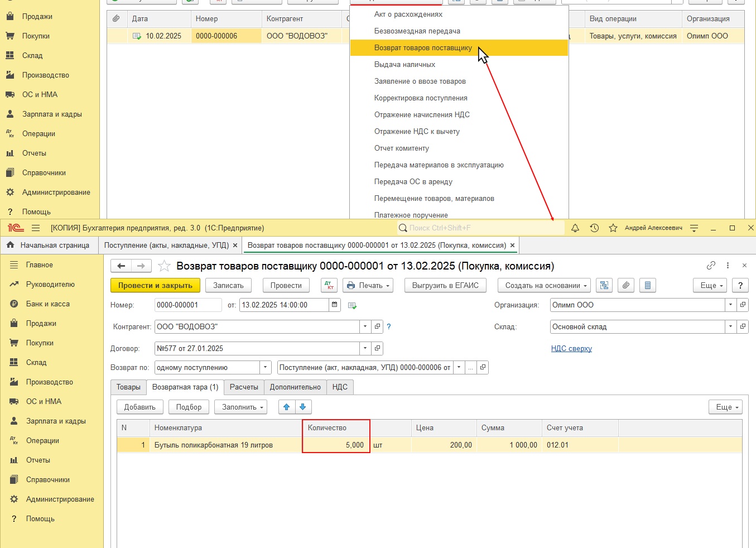Expand the Печать dropdown button
756x548 pixels.
coord(368,285)
